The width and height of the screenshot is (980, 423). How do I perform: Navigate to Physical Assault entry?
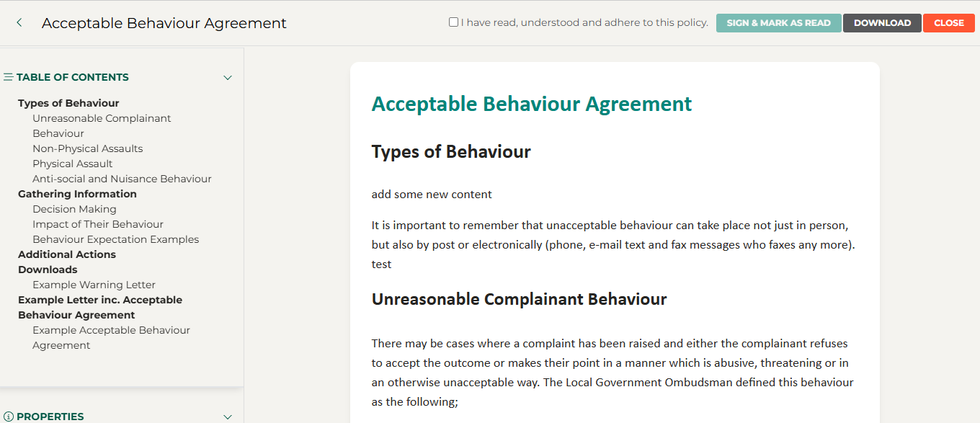72,164
